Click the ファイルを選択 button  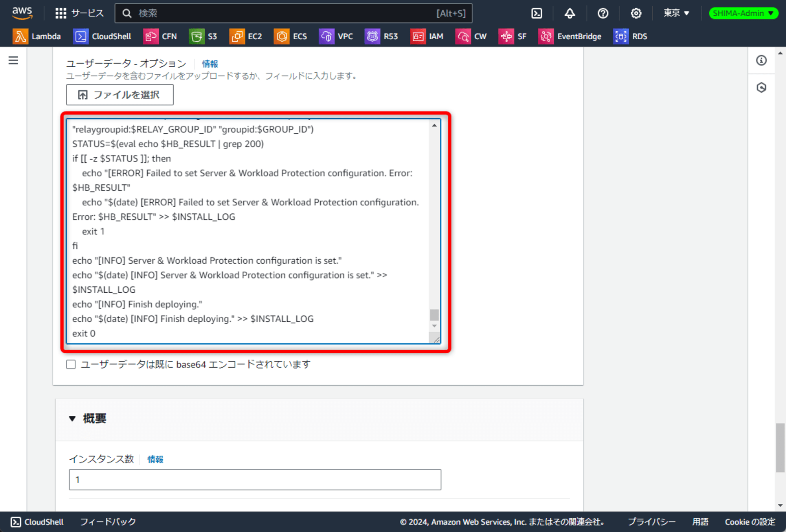point(120,95)
